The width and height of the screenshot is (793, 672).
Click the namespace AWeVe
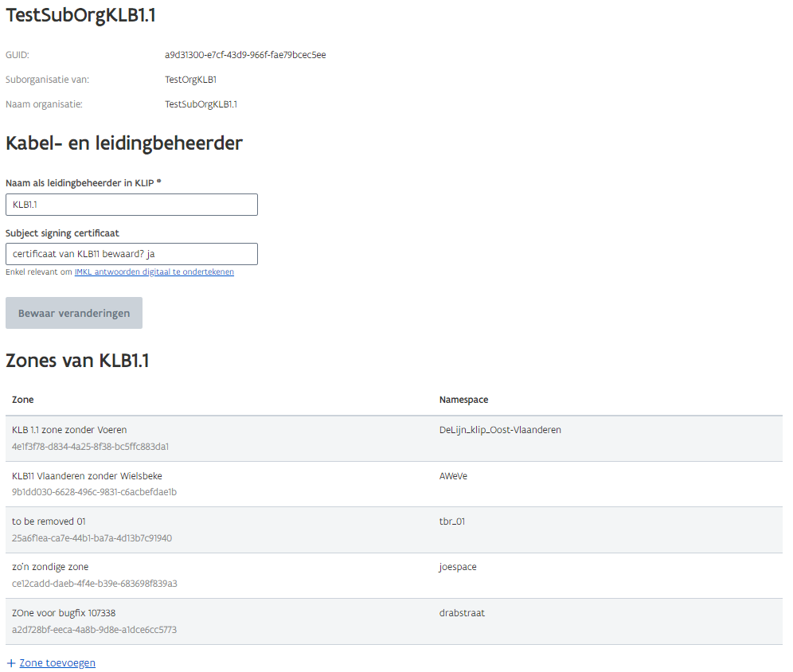452,475
